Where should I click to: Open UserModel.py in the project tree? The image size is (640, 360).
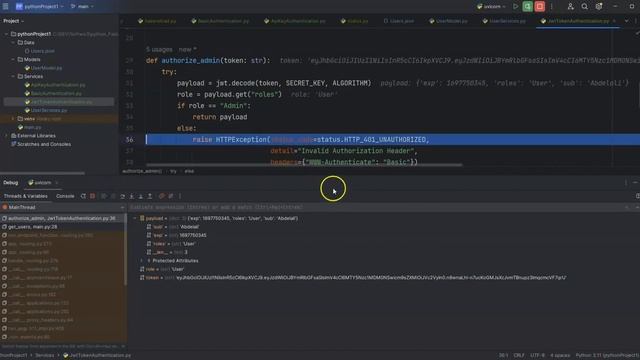[x=43, y=68]
